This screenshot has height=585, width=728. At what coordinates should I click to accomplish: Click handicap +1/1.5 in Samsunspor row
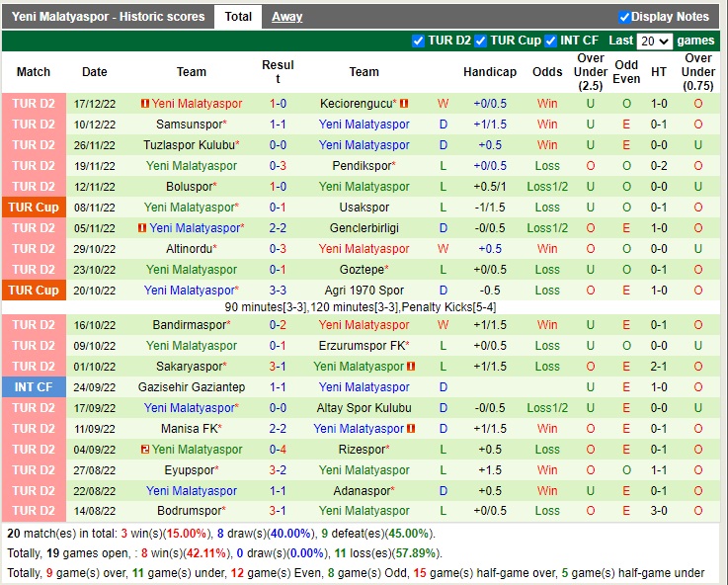(x=490, y=125)
